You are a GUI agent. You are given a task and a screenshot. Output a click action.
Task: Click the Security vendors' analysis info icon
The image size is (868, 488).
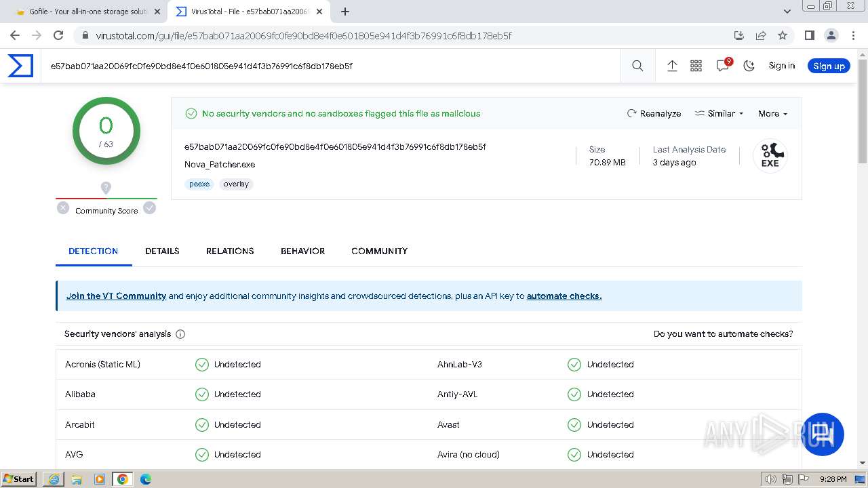[x=180, y=334]
